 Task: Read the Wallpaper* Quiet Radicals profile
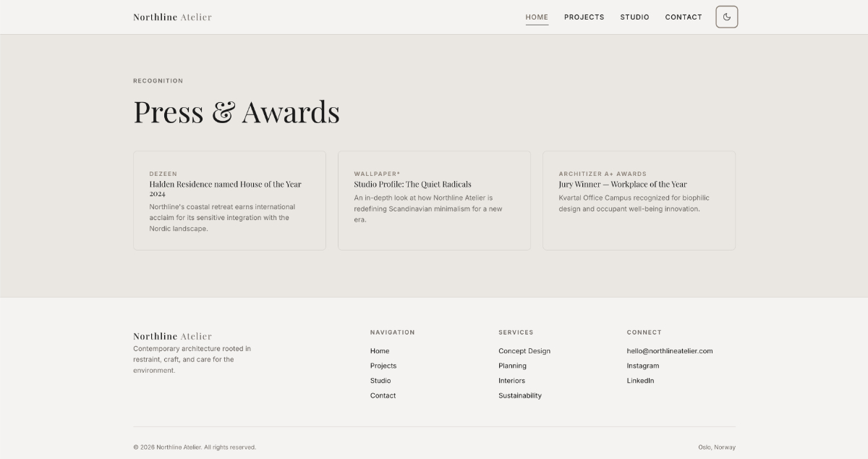(x=434, y=201)
